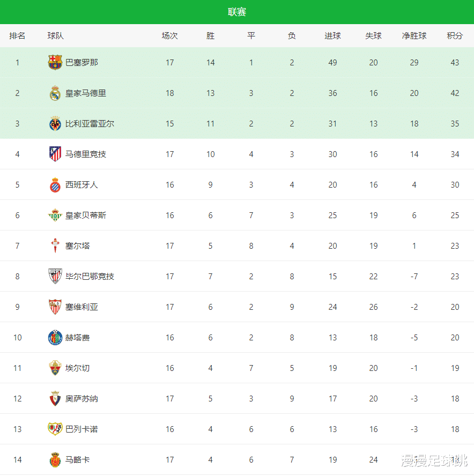Click the 净胜球 column header

point(414,36)
